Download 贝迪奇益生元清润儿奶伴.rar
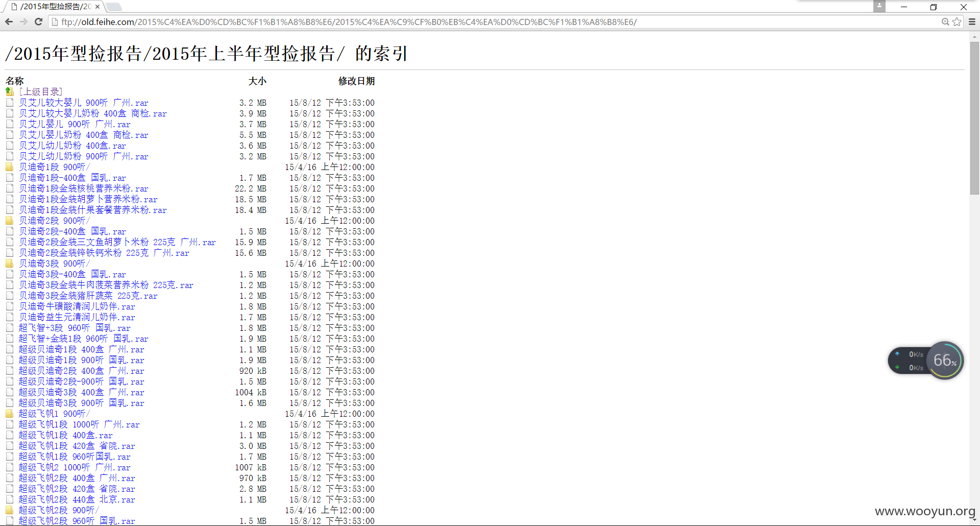The width and height of the screenshot is (980, 526). point(77,317)
